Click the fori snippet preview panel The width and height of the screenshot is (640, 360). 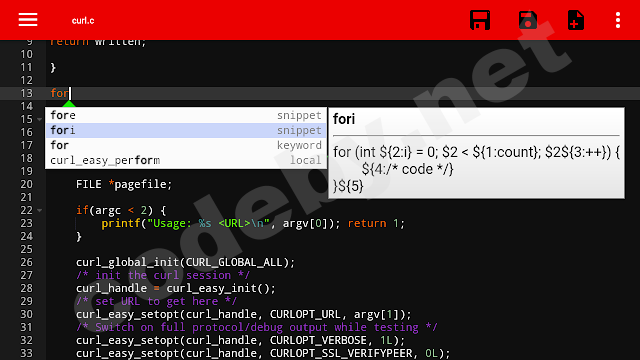click(476, 153)
